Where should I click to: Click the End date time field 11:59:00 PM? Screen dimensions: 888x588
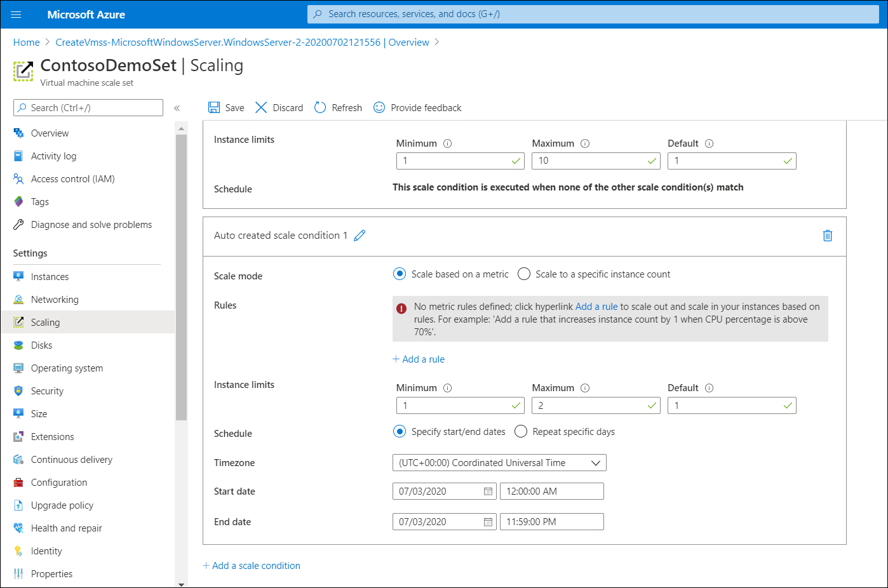click(x=552, y=522)
